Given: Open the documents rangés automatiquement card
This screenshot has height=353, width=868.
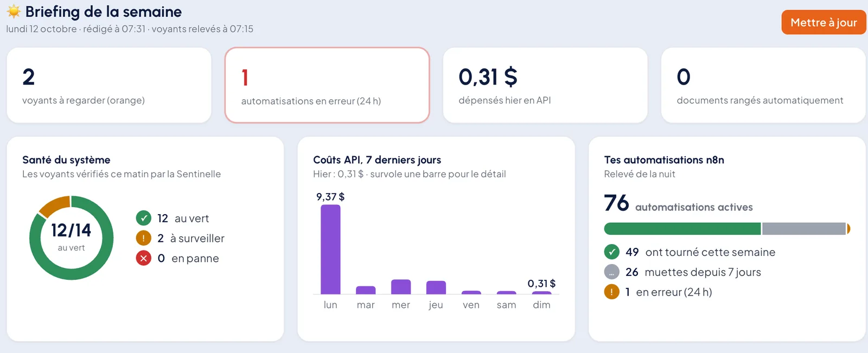Looking at the screenshot, I should [763, 85].
